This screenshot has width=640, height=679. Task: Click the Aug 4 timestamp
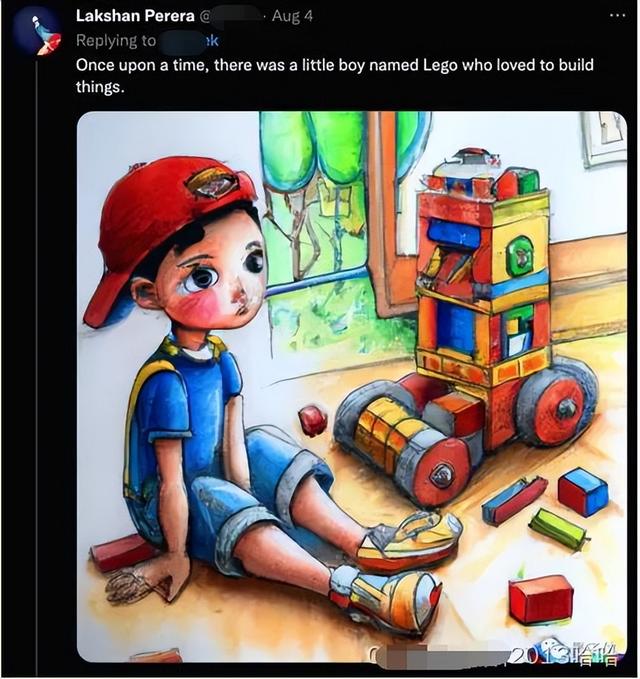tap(292, 16)
